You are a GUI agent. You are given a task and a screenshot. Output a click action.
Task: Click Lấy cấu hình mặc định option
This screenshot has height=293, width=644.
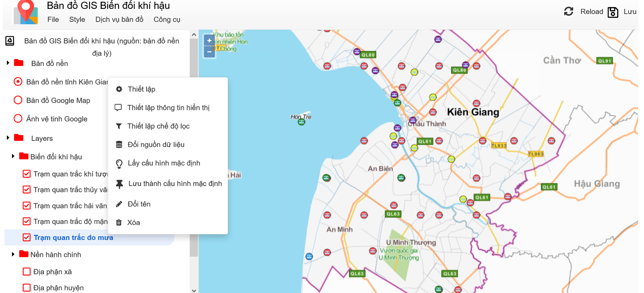163,163
